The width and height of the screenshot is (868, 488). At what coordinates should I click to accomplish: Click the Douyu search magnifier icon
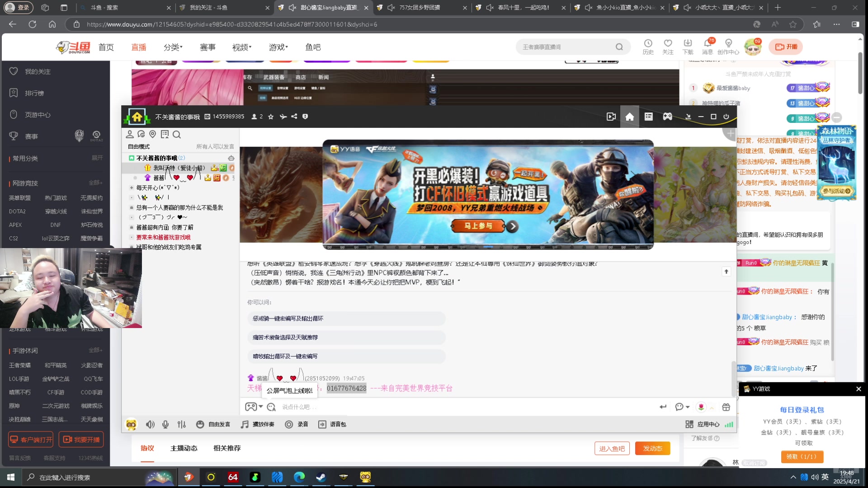coord(619,47)
